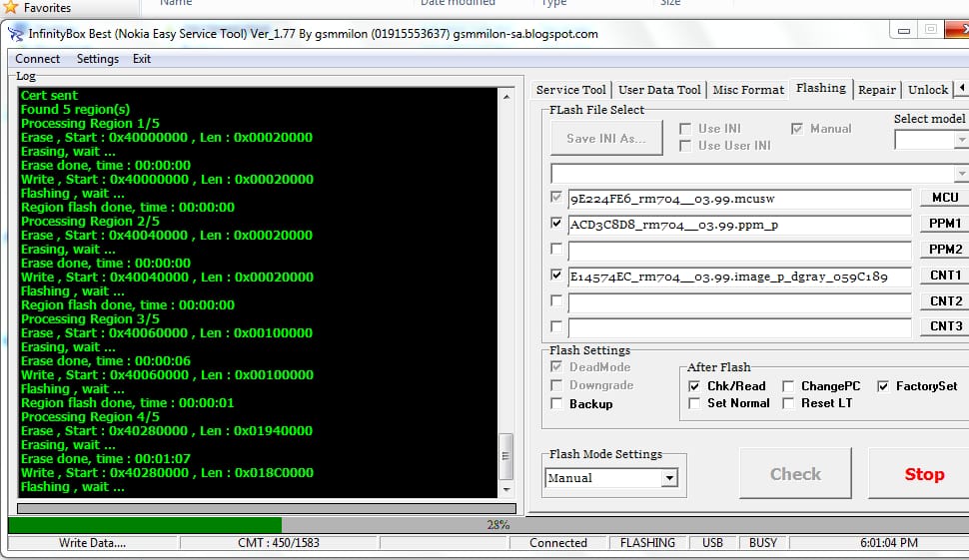Click the 'Connected' status bar entry
The image size is (969, 560).
(x=558, y=543)
